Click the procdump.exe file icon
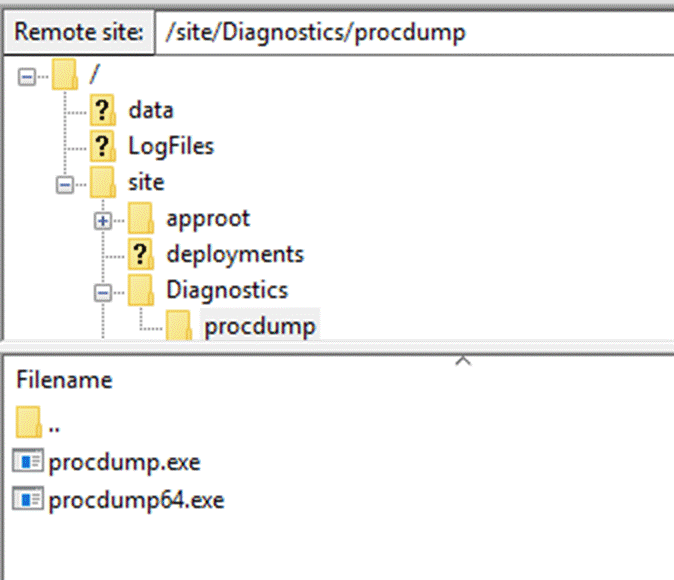Image resolution: width=674 pixels, height=580 pixels. click(30, 462)
